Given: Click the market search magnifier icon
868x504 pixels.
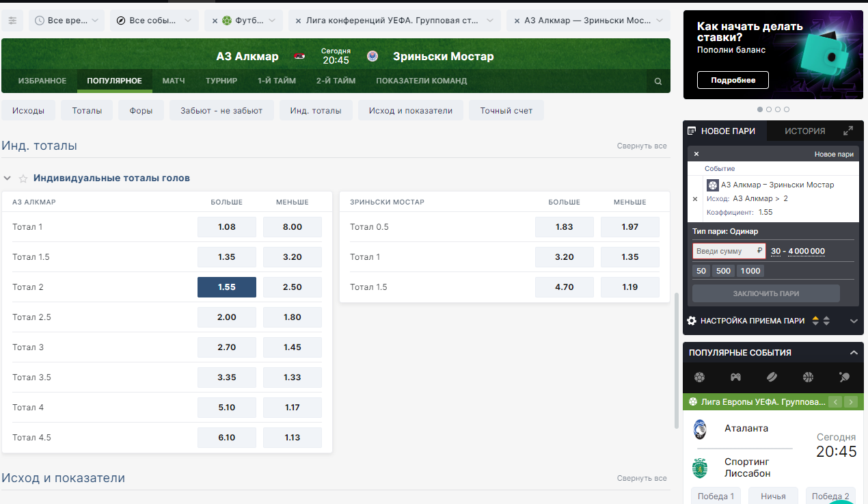Looking at the screenshot, I should pos(658,81).
